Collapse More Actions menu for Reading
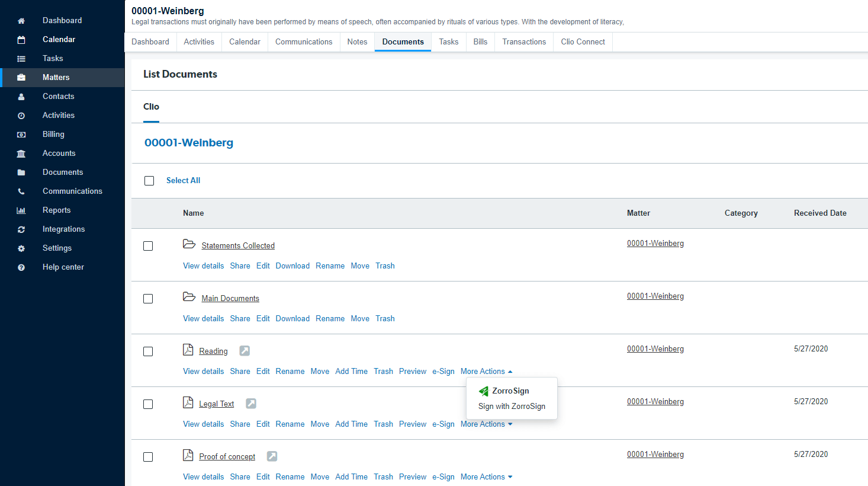Viewport: 868px width, 486px height. [x=486, y=372]
